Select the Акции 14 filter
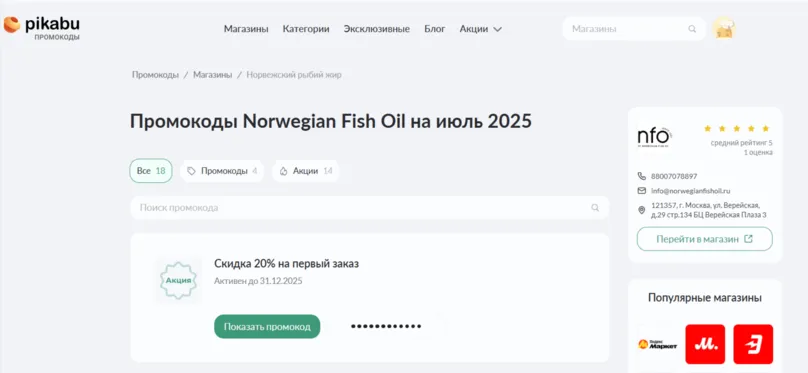The height and width of the screenshot is (373, 808). [x=306, y=171]
